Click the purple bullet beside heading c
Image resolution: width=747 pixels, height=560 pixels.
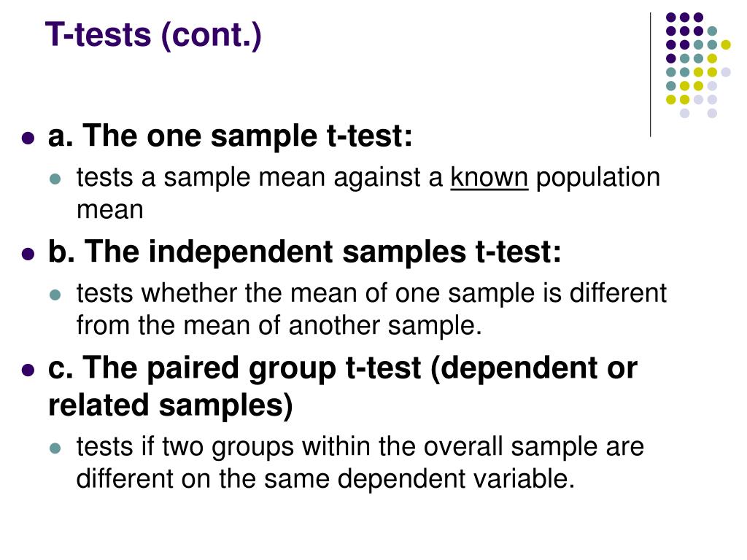coord(28,370)
